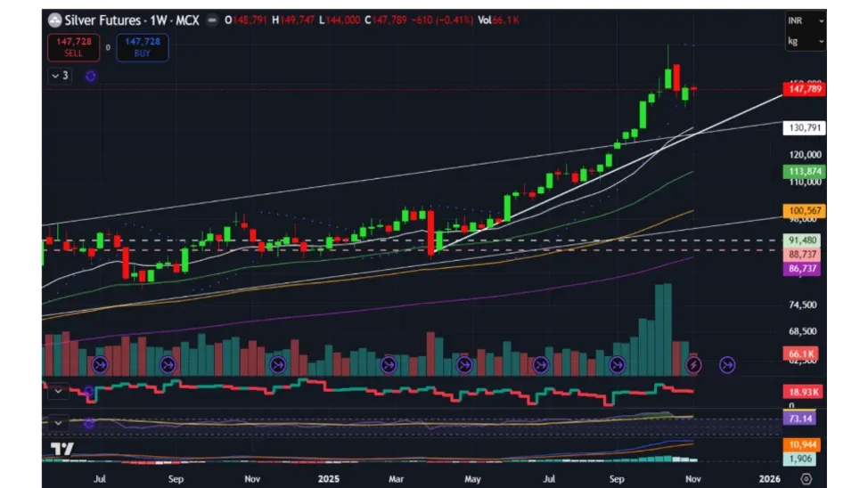Click the H149,747 high value in header
This screenshot has height=488, width=868.
[293, 20]
